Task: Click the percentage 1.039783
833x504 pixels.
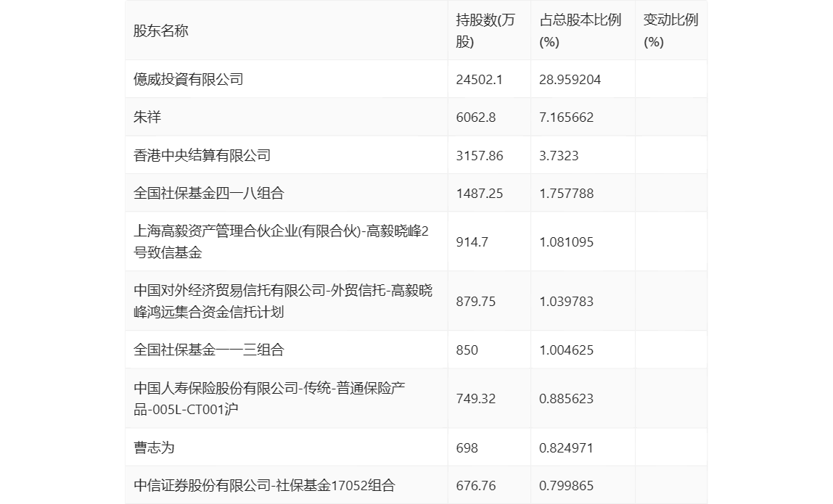Action: pyautogui.click(x=566, y=302)
